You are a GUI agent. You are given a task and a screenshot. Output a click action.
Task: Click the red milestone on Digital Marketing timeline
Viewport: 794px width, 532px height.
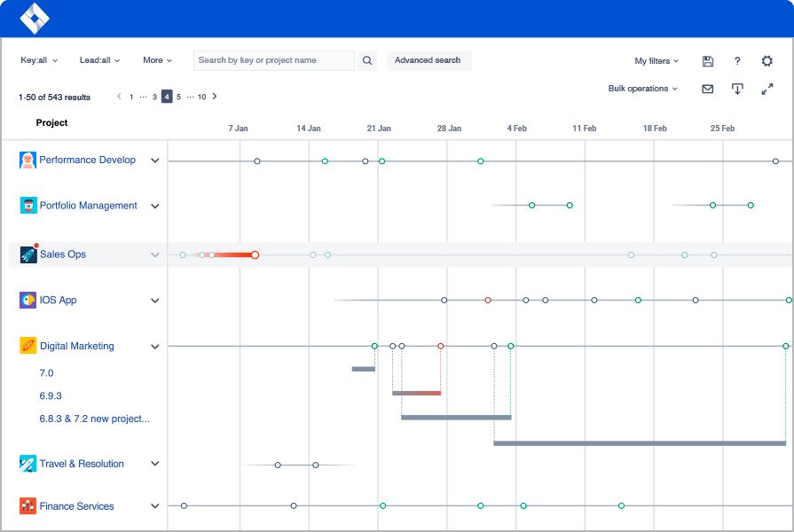click(441, 346)
